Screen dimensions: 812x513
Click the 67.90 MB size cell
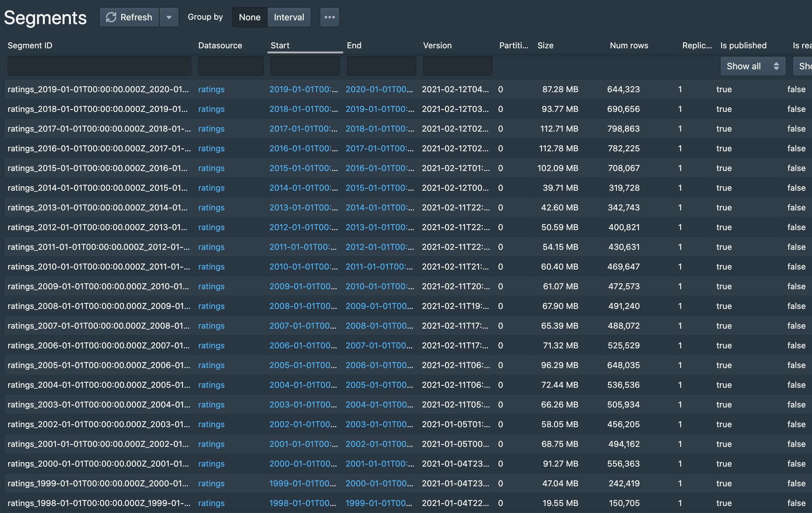coord(560,306)
